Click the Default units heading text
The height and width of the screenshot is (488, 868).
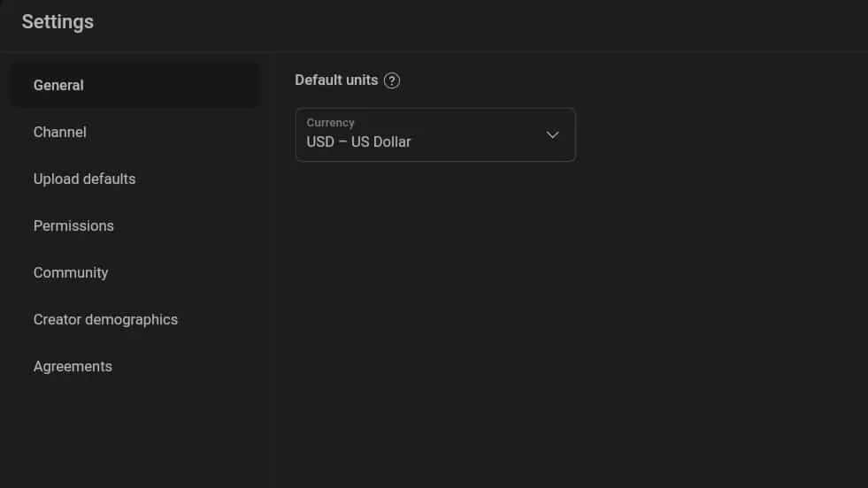336,80
